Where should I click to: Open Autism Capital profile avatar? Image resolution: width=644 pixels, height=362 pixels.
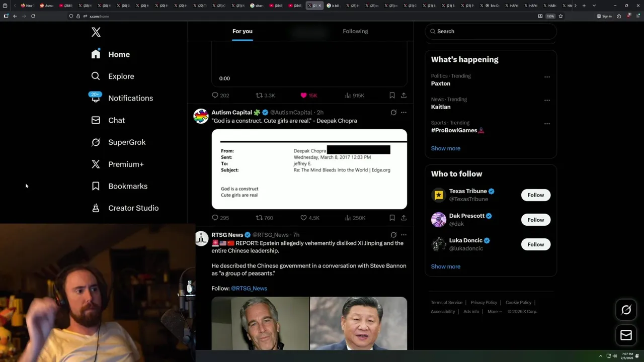click(201, 116)
